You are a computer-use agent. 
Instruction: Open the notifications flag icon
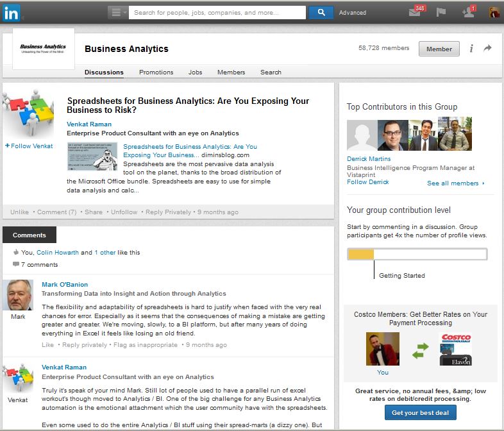441,13
